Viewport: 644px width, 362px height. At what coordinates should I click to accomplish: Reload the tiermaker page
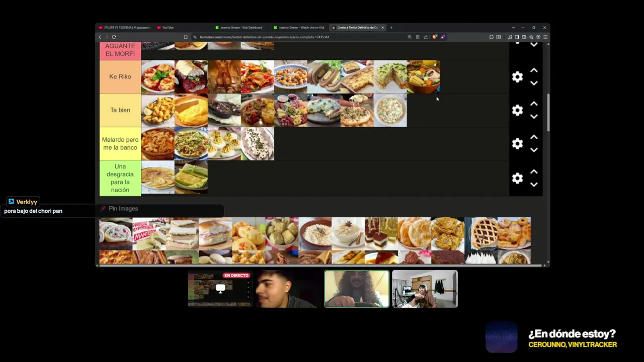pos(114,37)
